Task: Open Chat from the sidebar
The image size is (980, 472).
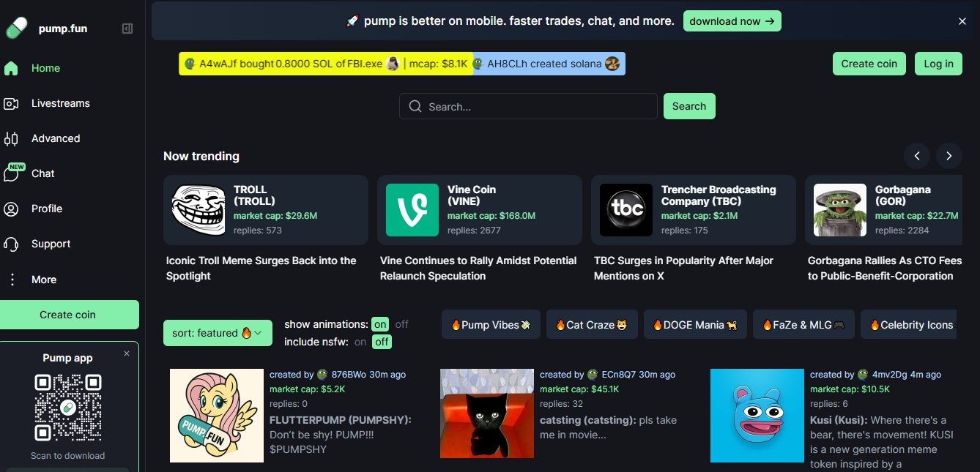Action: tap(43, 173)
